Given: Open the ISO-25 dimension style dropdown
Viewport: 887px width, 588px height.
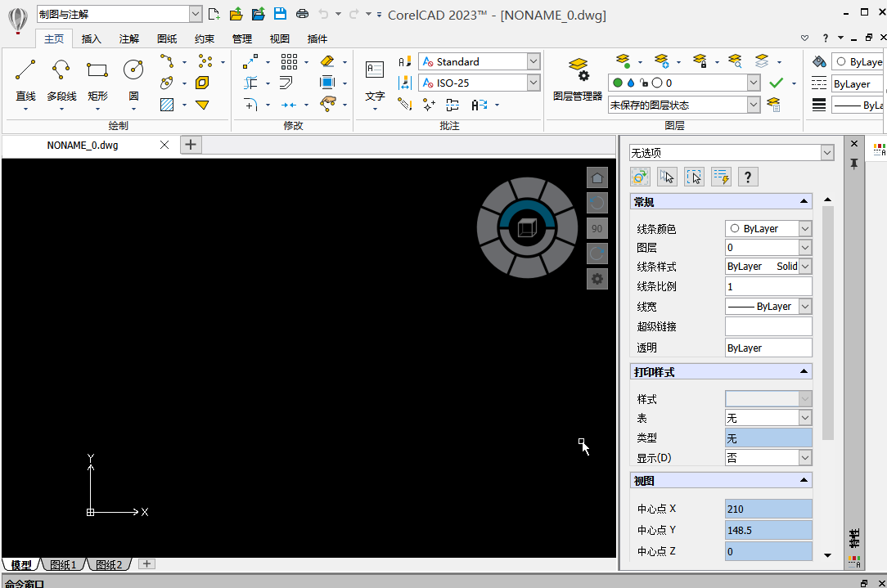Looking at the screenshot, I should [x=533, y=82].
